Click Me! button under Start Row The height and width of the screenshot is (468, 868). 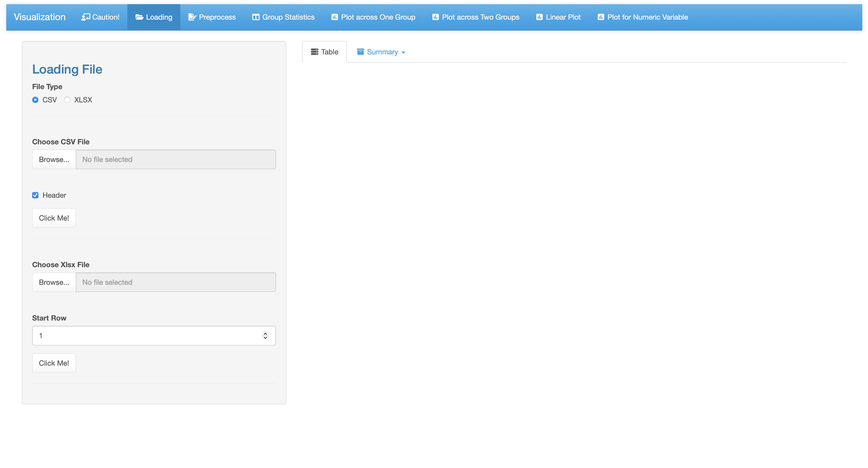[54, 363]
